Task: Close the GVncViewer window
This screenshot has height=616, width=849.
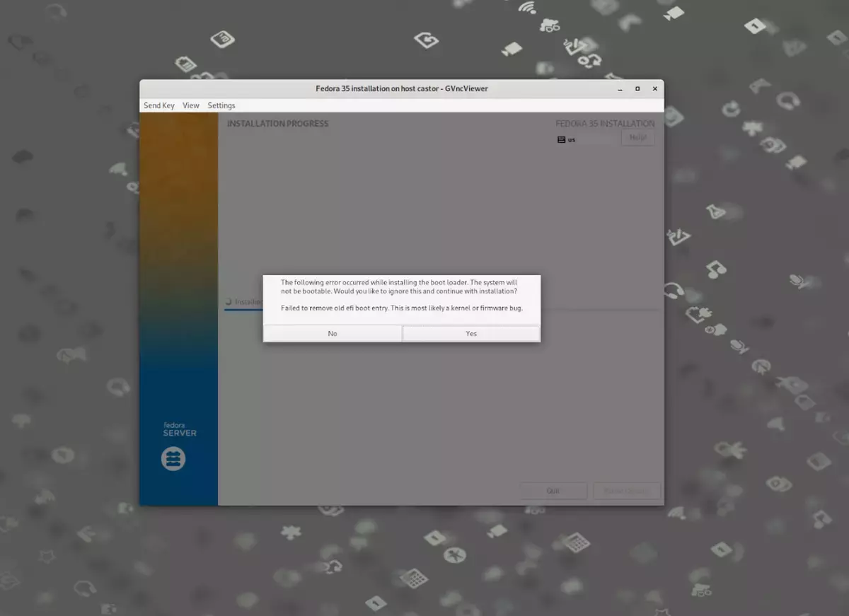Action: pyautogui.click(x=654, y=89)
